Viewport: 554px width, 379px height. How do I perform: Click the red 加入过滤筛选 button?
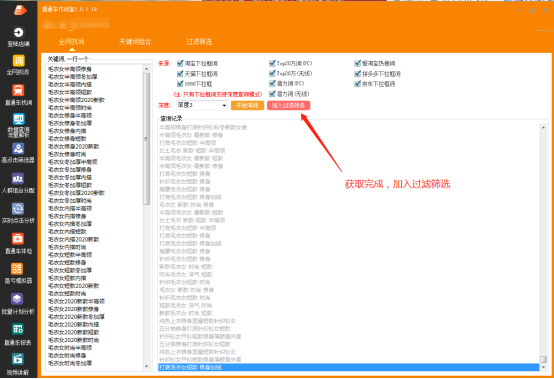pos(288,105)
